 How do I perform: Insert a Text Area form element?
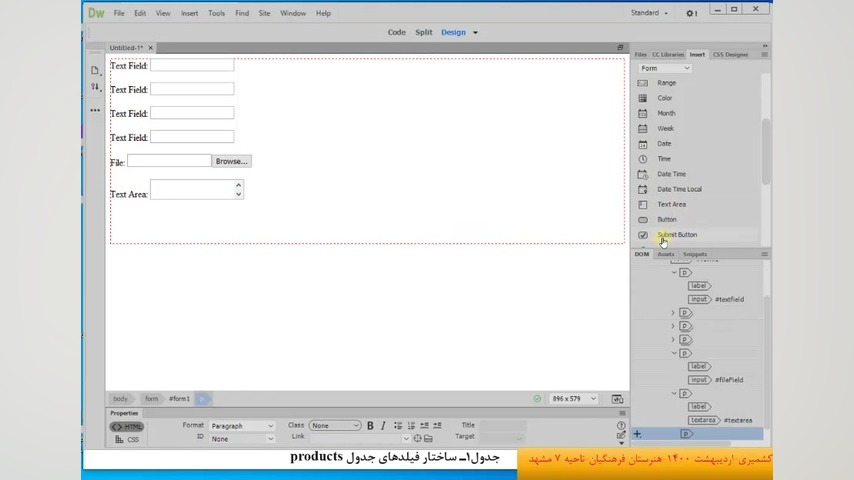[x=671, y=204]
